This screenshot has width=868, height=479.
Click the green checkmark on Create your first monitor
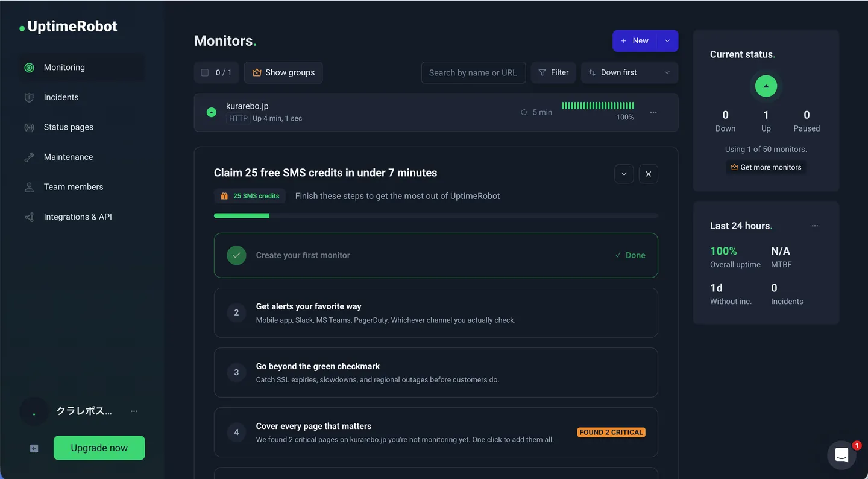click(236, 255)
